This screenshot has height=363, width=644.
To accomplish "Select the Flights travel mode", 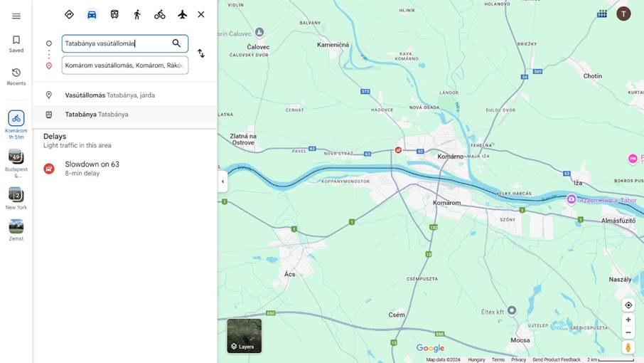I will click(182, 14).
